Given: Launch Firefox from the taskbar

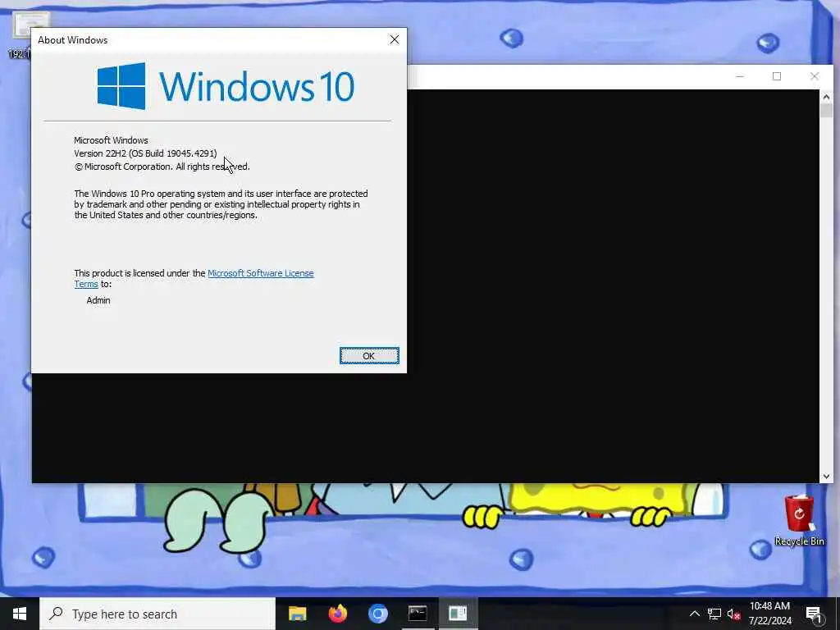Looking at the screenshot, I should point(337,614).
